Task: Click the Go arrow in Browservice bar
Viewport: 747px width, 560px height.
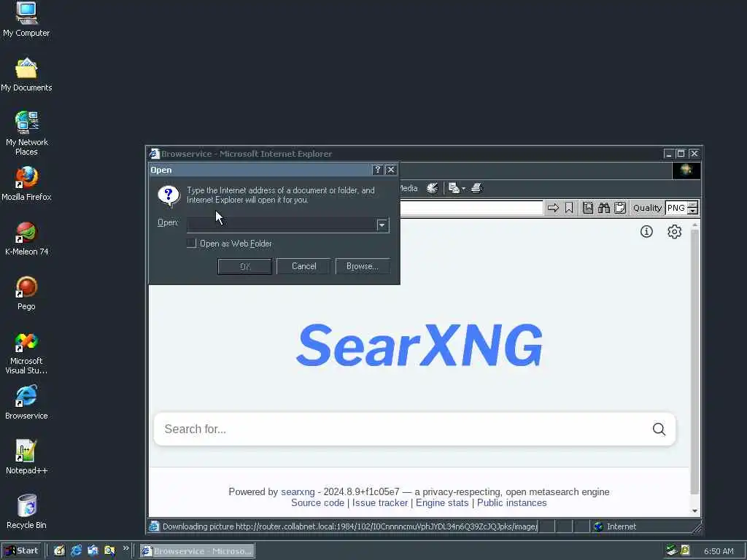Action: [553, 208]
